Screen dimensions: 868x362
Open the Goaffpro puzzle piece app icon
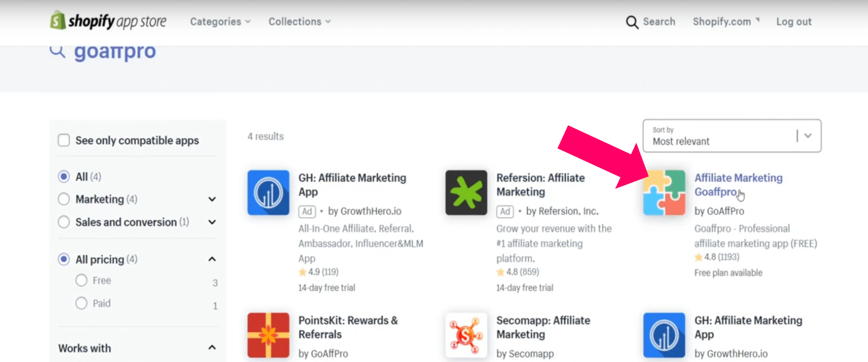click(x=664, y=192)
